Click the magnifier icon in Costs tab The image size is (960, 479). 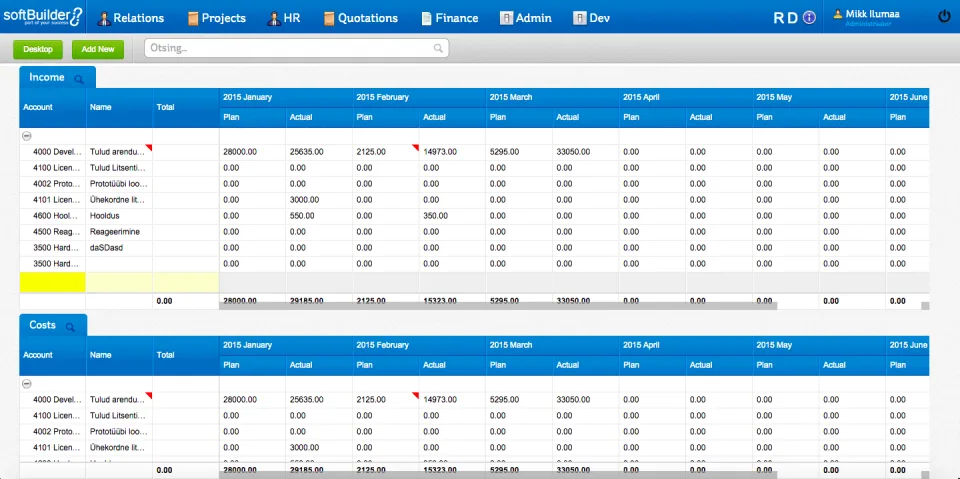[x=70, y=327]
